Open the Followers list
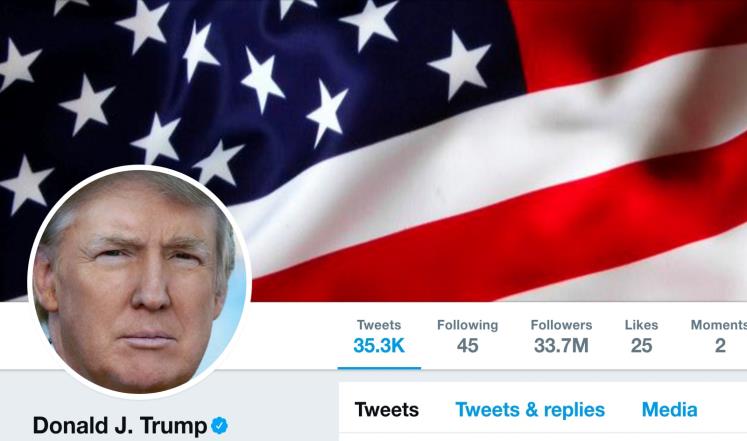Screen dimensions: 747x441 tap(561, 337)
